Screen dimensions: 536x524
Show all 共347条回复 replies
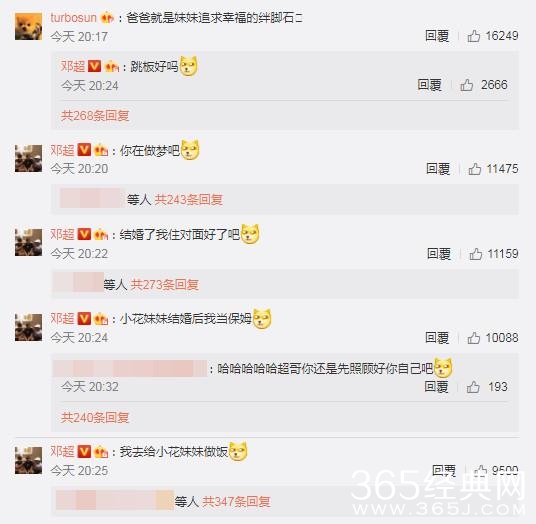[x=236, y=502]
